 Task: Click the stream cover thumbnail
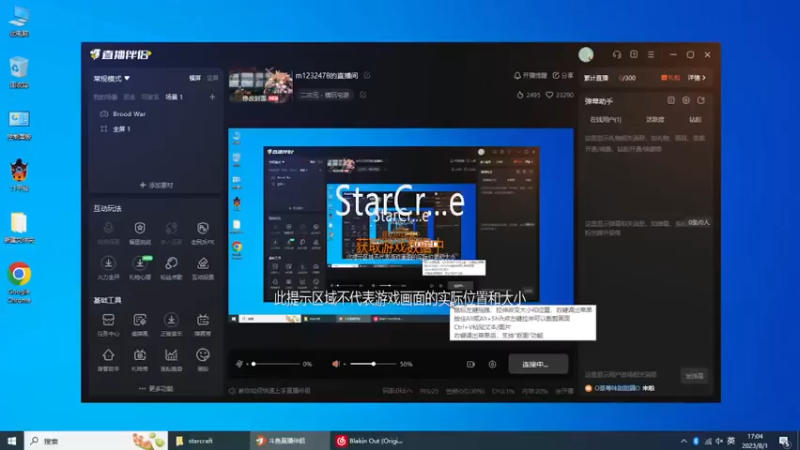point(261,85)
